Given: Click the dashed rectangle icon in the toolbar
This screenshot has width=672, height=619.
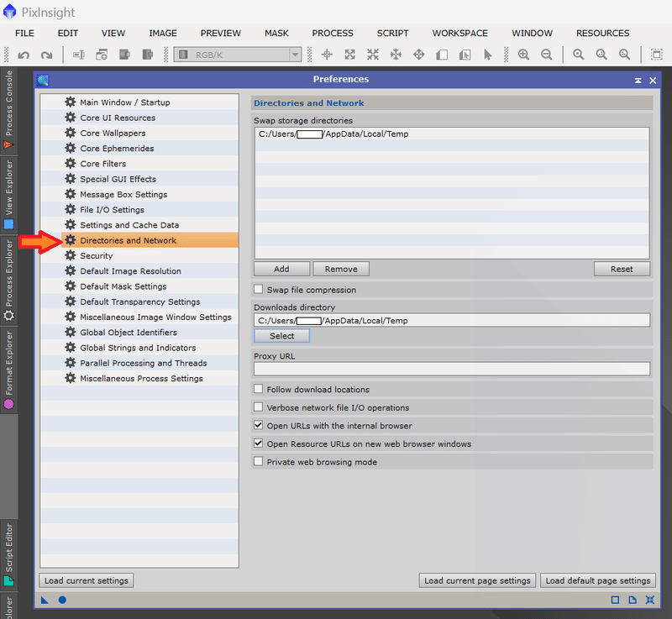Looking at the screenshot, I should click(656, 55).
